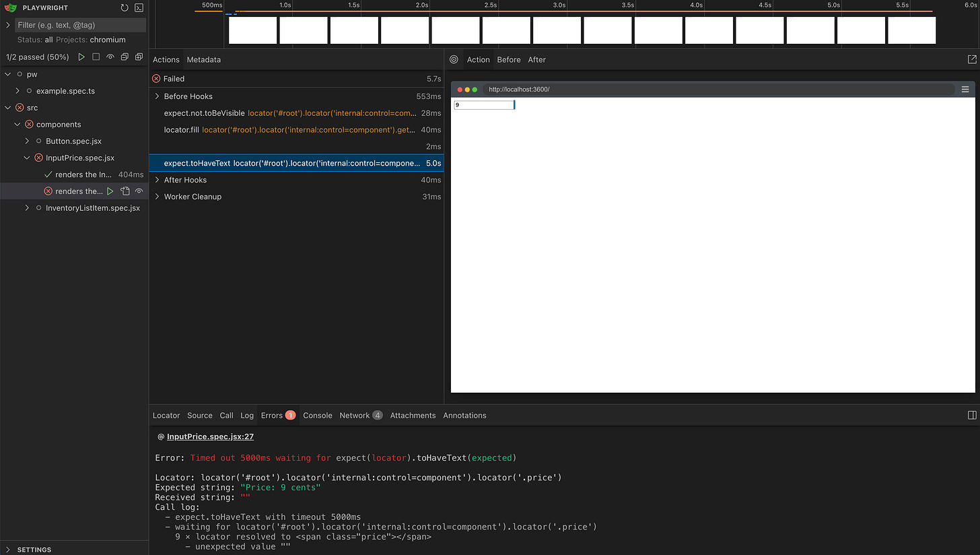Open source for selected failed test
The width and height of the screenshot is (980, 555).
(125, 191)
